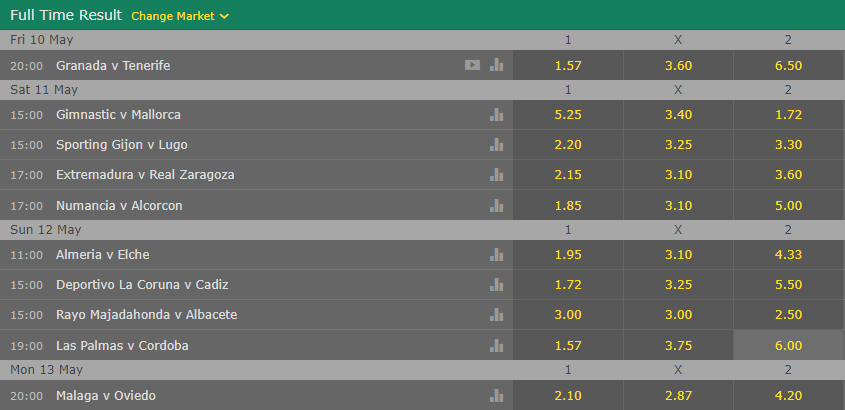Open live stream icon for Granada v Tenerife

[x=472, y=65]
